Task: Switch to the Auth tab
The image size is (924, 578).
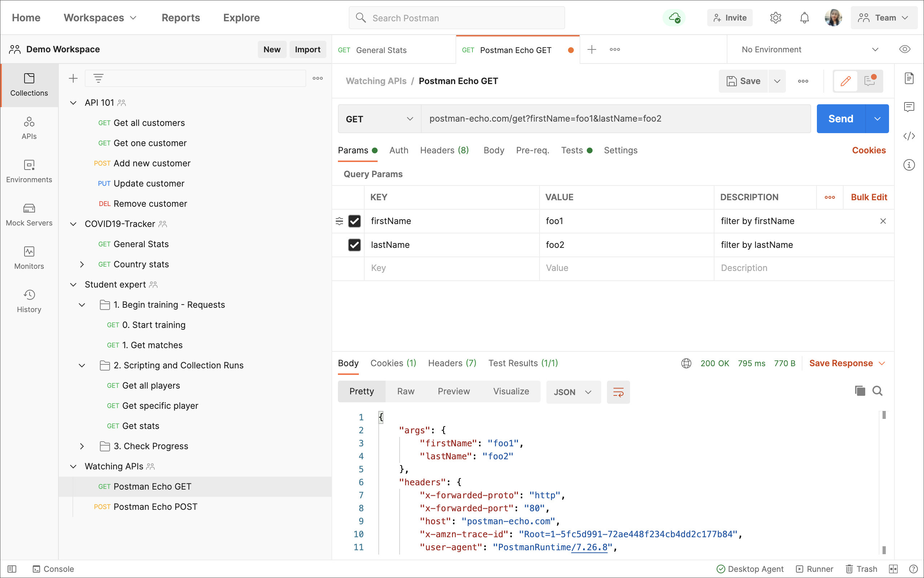Action: pyautogui.click(x=399, y=150)
